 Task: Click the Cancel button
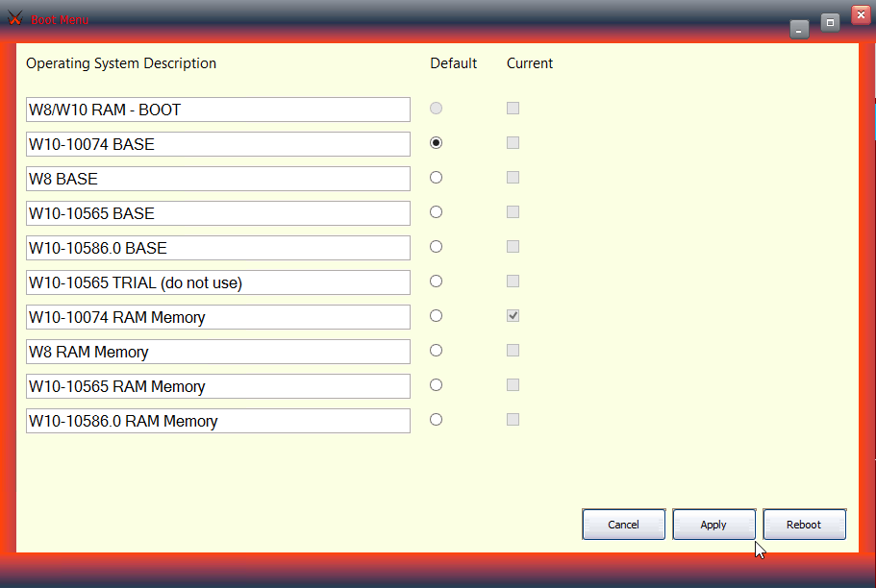623,525
